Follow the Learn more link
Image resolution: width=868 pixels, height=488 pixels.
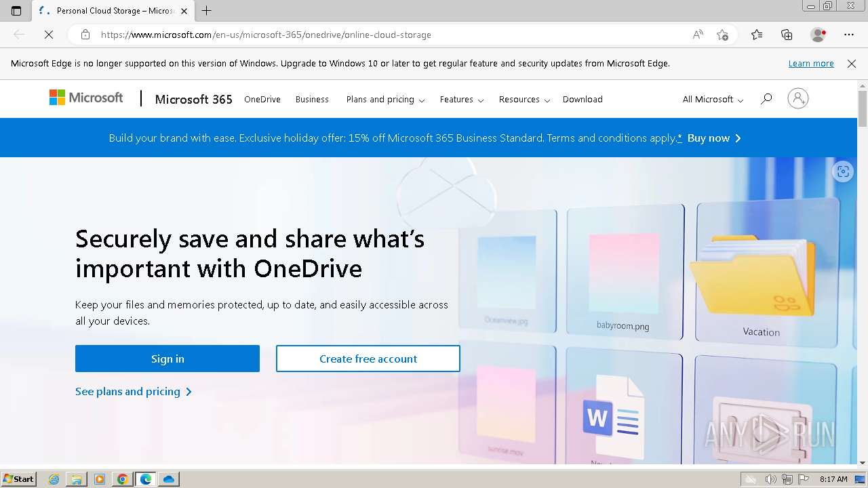click(811, 63)
